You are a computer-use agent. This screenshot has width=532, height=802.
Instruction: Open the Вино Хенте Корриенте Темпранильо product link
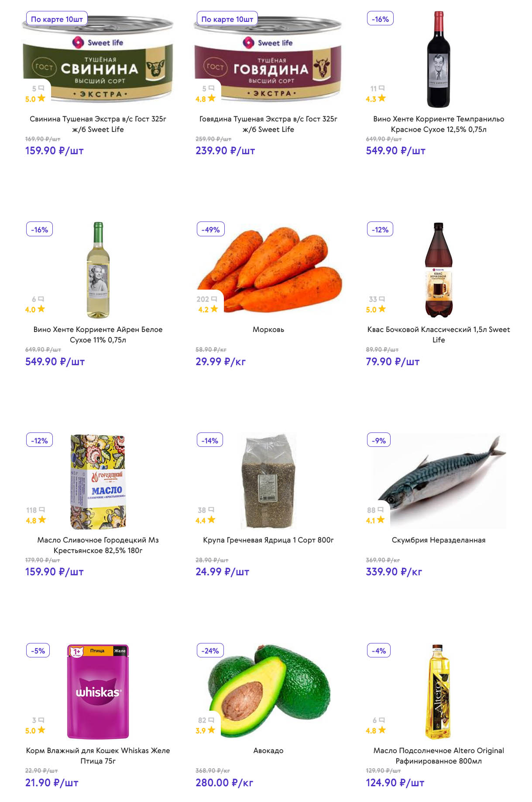tap(438, 124)
